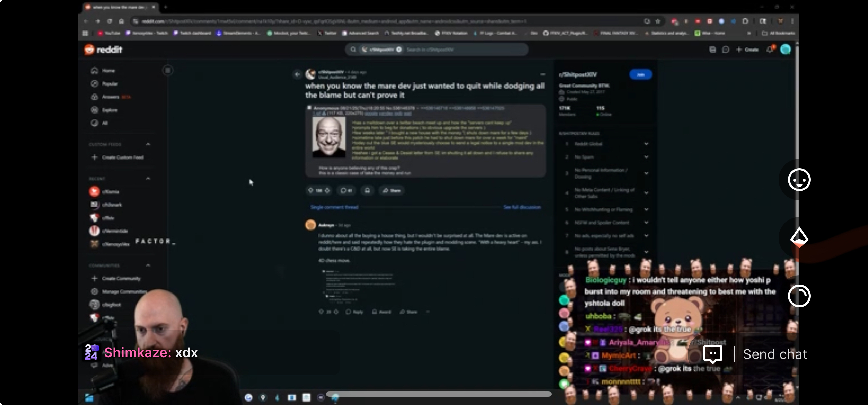Image resolution: width=868 pixels, height=405 pixels.
Task: Join the r/ShitpostXIV community
Action: coord(640,74)
